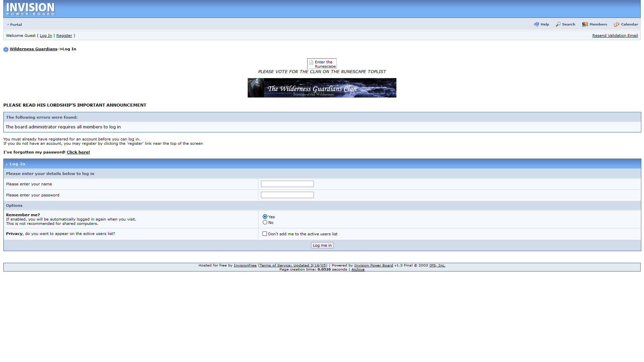The width and height of the screenshot is (644, 362).
Task: Click the Help book icon
Action: pyautogui.click(x=536, y=24)
